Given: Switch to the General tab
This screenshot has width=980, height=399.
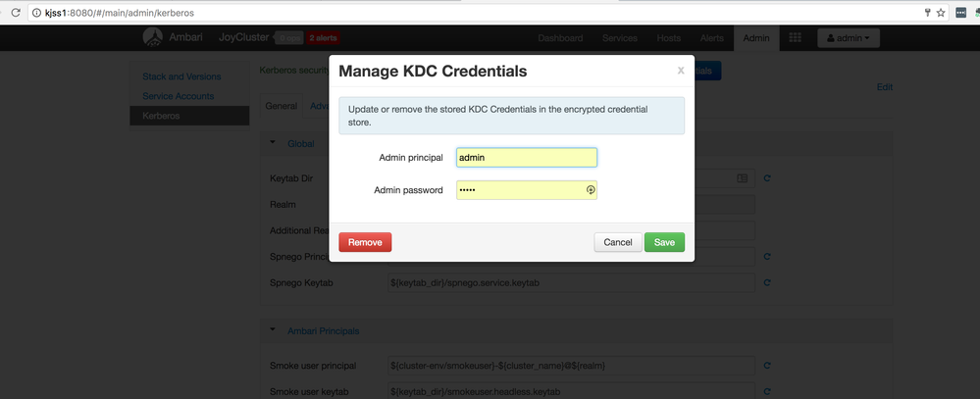Looking at the screenshot, I should [x=282, y=106].
